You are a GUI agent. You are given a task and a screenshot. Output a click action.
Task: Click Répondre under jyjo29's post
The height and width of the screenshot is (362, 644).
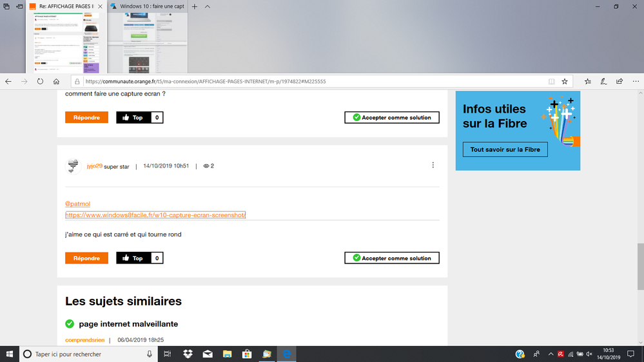(x=86, y=258)
